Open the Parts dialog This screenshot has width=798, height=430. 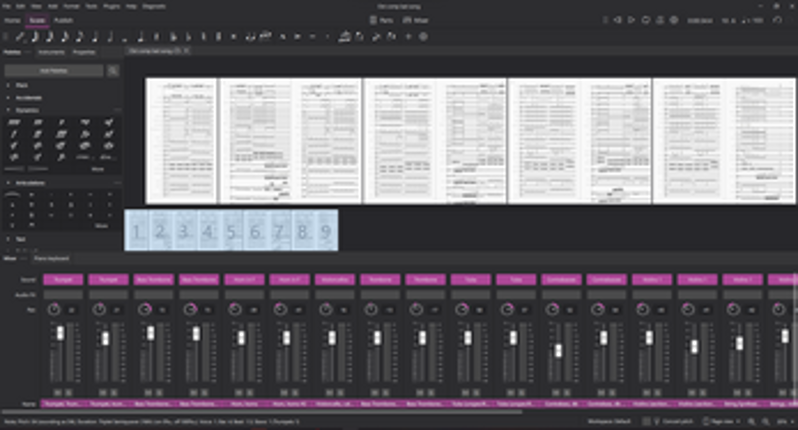tap(382, 20)
